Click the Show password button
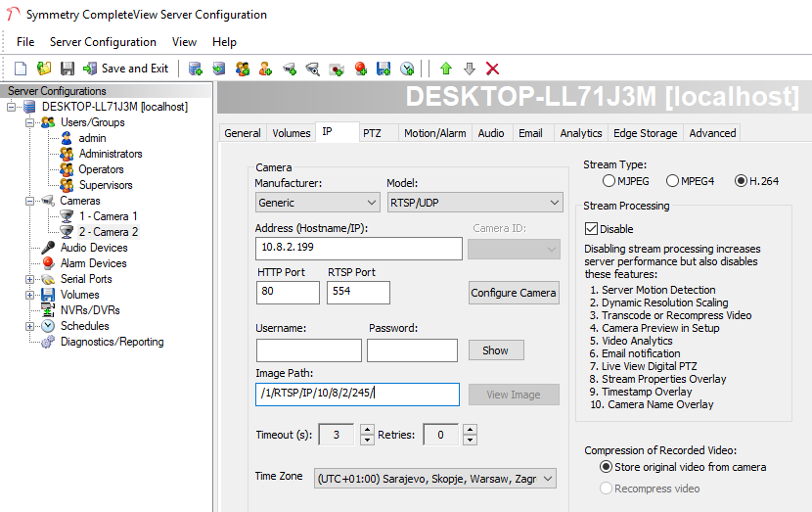 tap(495, 350)
